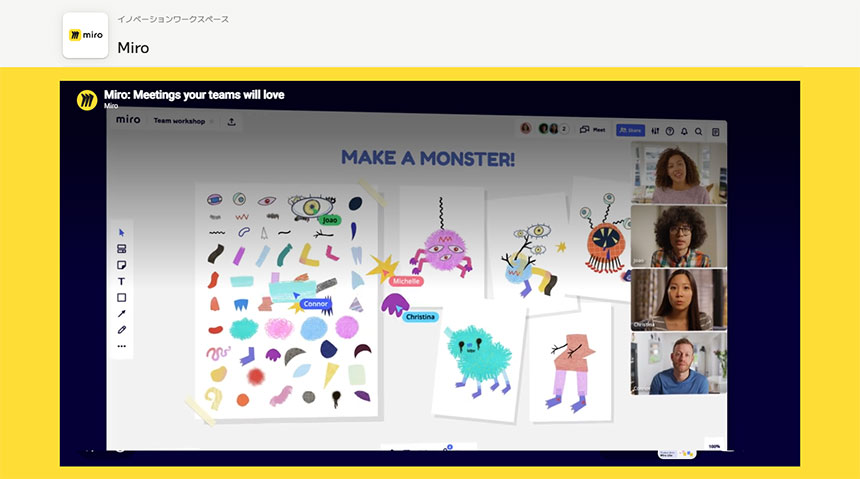Click the Miro heading text
The width and height of the screenshot is (860, 479).
(133, 48)
